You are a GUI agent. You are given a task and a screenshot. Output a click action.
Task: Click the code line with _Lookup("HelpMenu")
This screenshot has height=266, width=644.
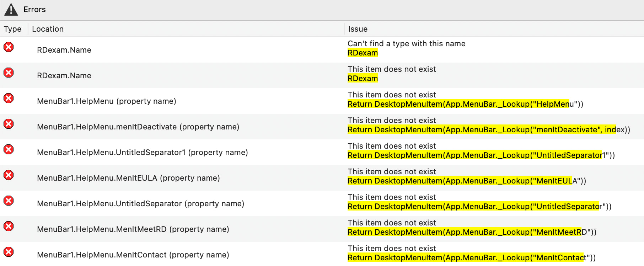(465, 104)
